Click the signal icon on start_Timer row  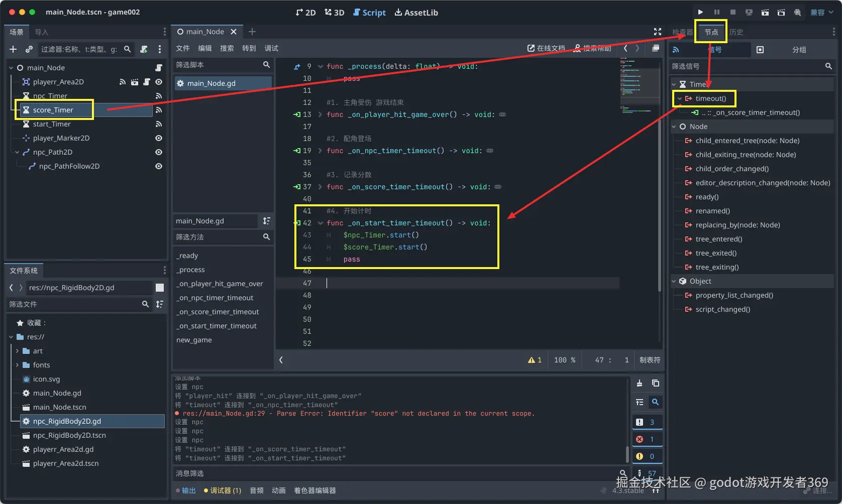[x=159, y=124]
